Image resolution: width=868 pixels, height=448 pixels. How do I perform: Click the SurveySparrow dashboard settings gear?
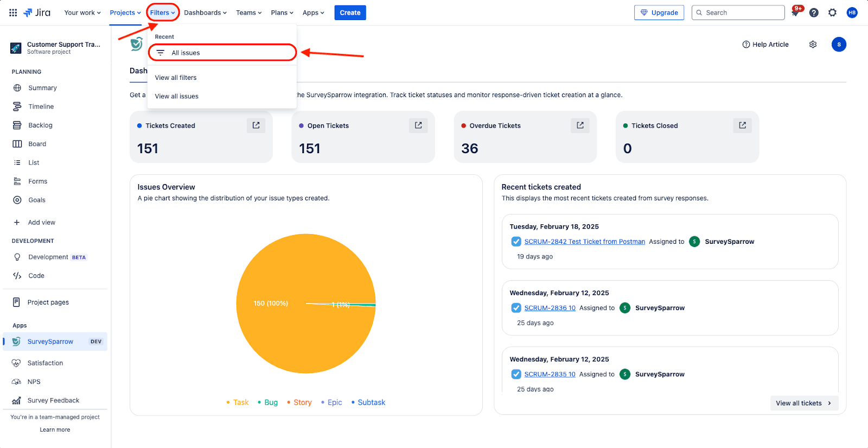[x=813, y=45]
